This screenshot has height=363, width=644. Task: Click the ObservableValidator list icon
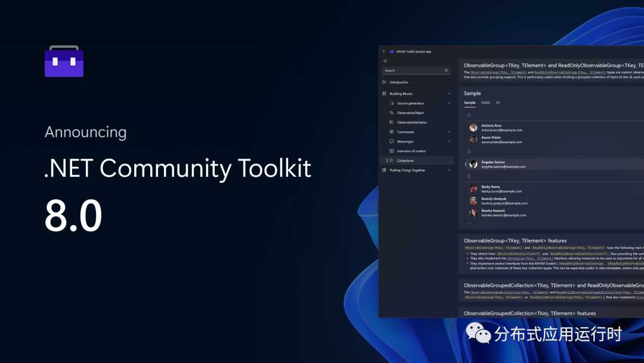pyautogui.click(x=391, y=122)
